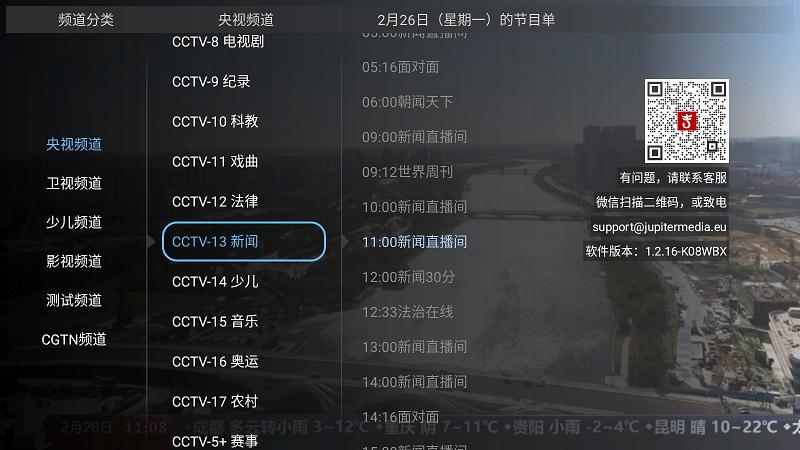The width and height of the screenshot is (800, 450).
Task: Select the 12:00新闻30分 program entry
Action: [x=408, y=277]
